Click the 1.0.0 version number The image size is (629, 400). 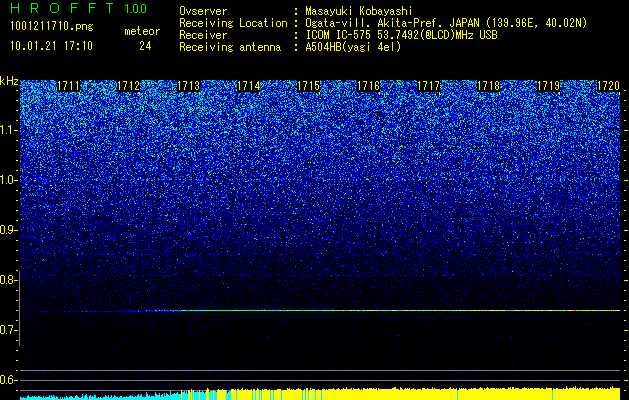coord(136,9)
